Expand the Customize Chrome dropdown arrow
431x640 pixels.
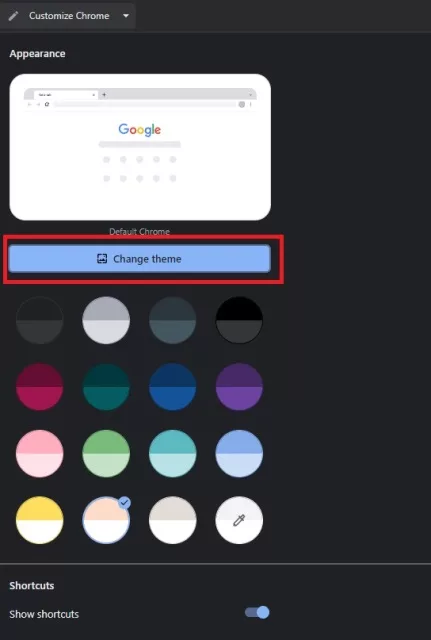[x=126, y=16]
